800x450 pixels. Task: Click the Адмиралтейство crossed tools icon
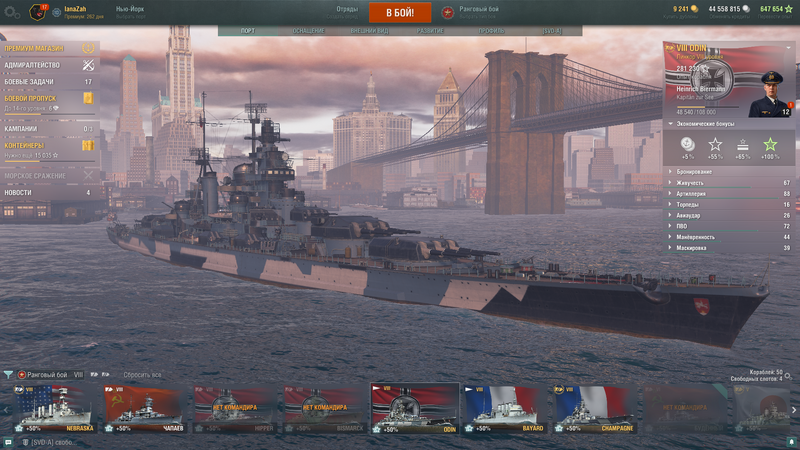(x=88, y=65)
